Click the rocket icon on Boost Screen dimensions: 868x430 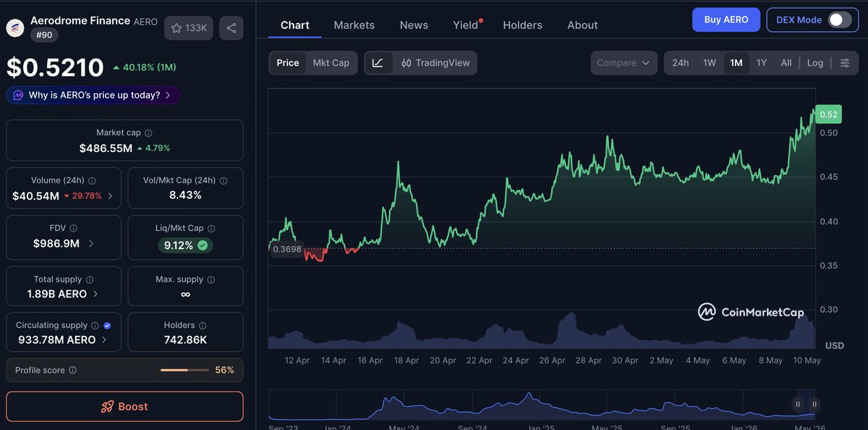click(x=108, y=407)
